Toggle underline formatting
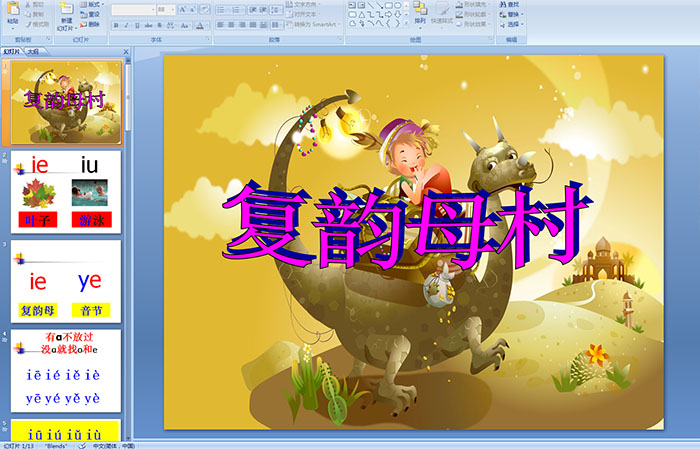 coord(137,25)
